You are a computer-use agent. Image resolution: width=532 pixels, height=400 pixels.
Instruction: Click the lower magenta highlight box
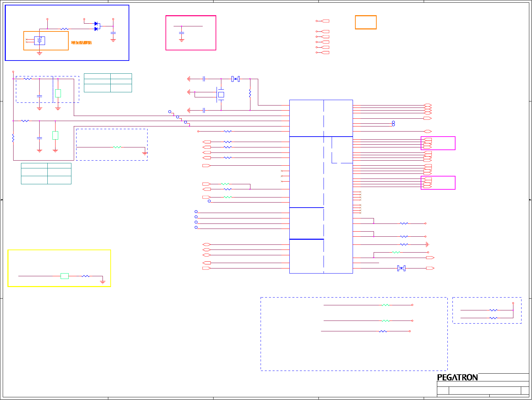[438, 183]
